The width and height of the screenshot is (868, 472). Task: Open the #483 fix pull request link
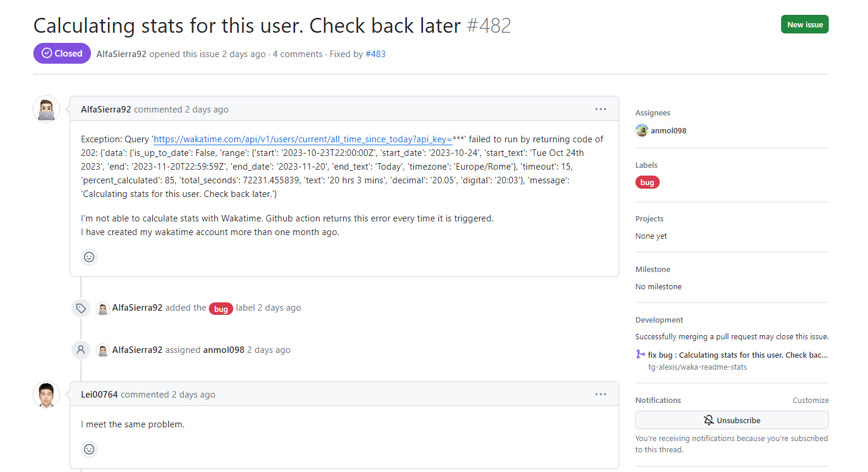click(x=375, y=54)
